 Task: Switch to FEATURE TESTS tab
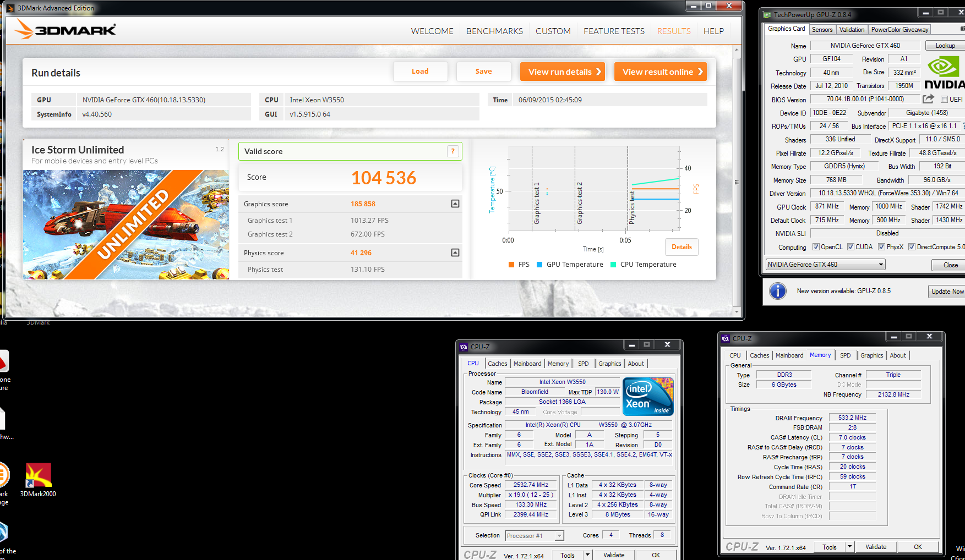(614, 31)
